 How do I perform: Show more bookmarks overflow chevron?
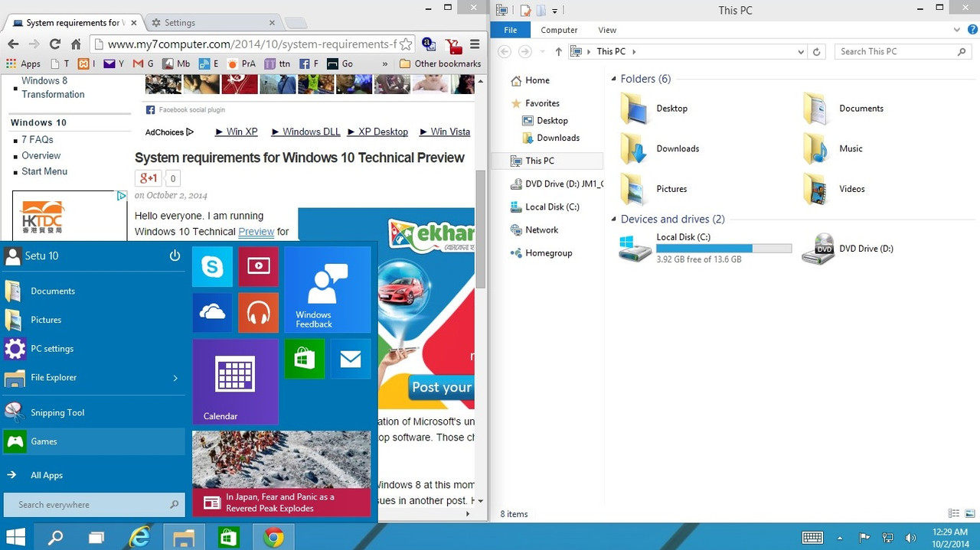[384, 64]
